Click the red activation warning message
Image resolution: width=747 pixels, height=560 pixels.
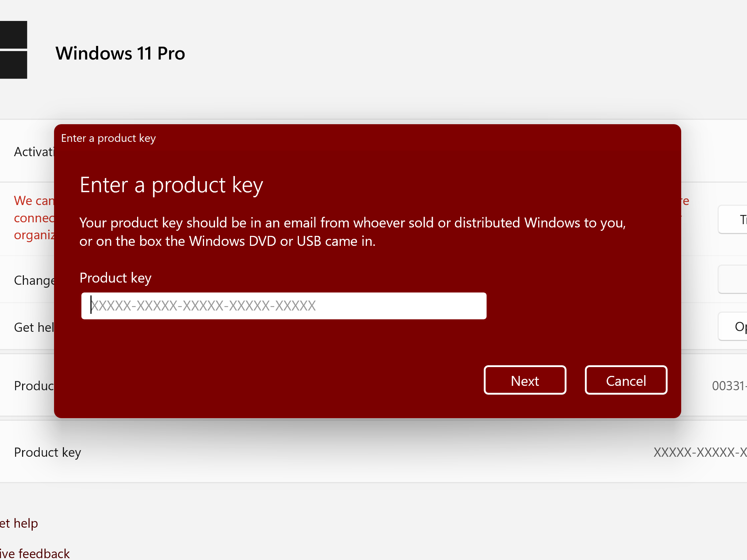coord(34,218)
